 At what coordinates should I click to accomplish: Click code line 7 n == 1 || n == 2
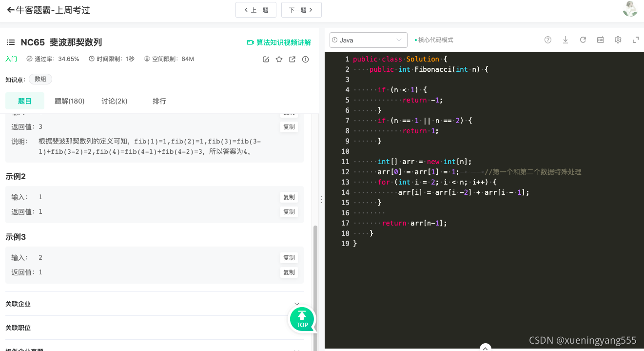[425, 121]
